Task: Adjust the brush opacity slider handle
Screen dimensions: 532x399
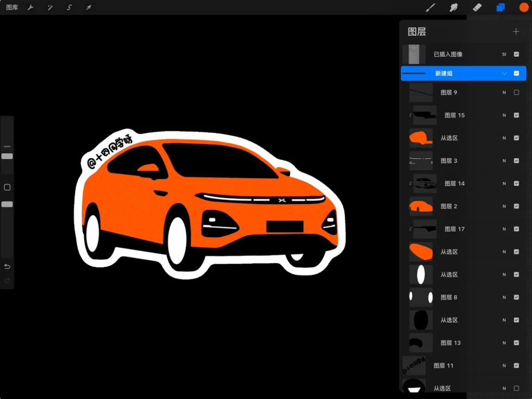Action: 7,204
